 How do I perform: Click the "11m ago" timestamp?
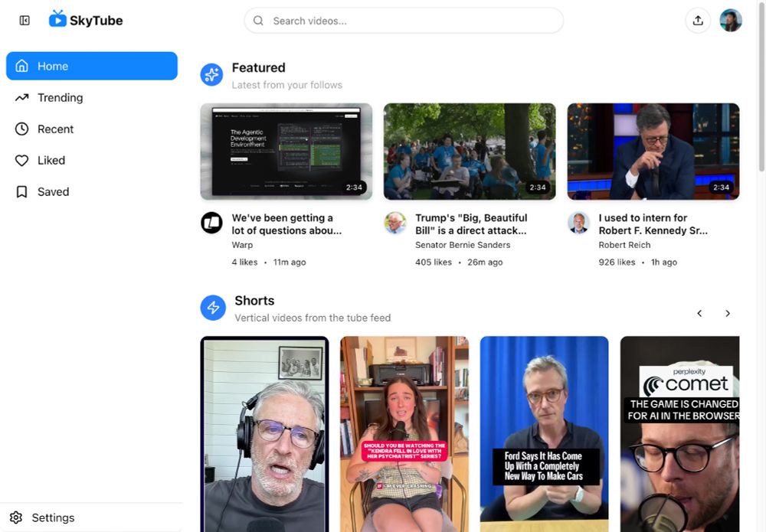290,262
